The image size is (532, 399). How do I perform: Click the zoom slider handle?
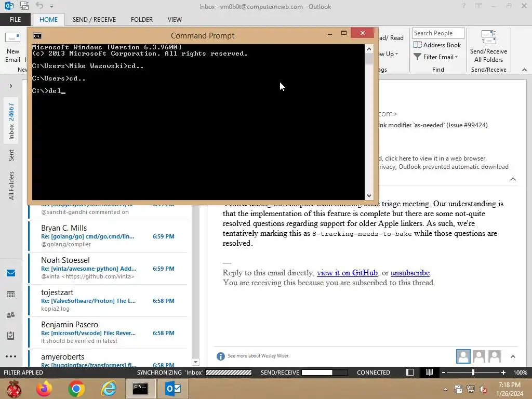473,373
